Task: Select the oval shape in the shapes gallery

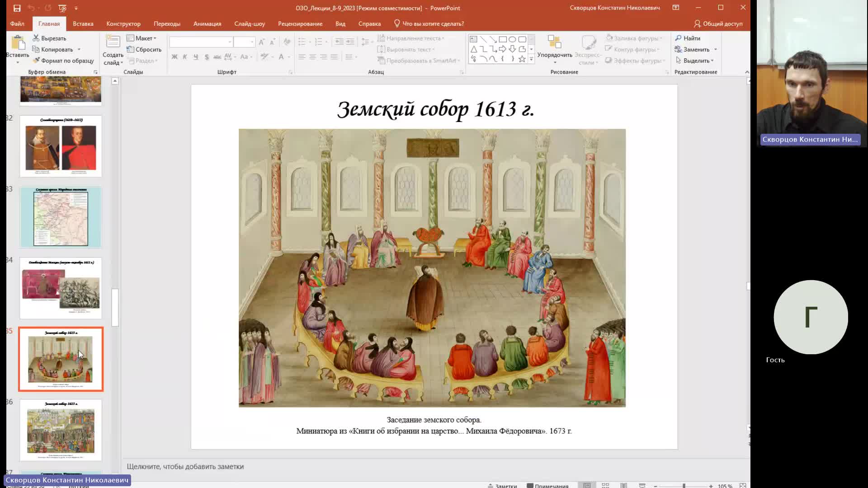Action: [x=512, y=39]
